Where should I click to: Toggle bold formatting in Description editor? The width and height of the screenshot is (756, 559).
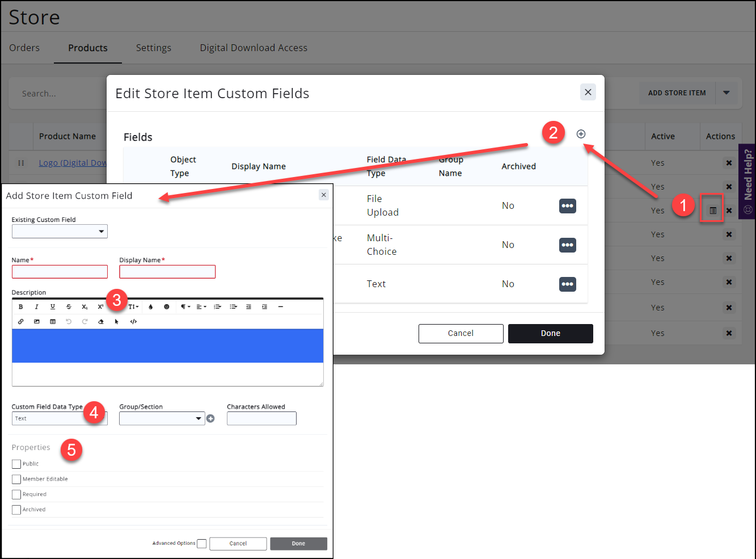[x=21, y=307]
